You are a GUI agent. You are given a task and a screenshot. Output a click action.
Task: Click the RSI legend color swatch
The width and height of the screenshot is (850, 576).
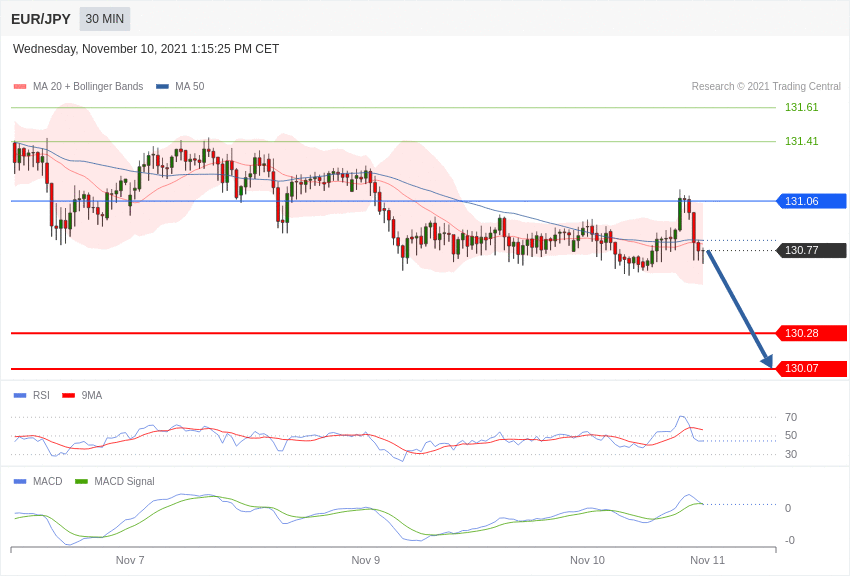tap(20, 396)
